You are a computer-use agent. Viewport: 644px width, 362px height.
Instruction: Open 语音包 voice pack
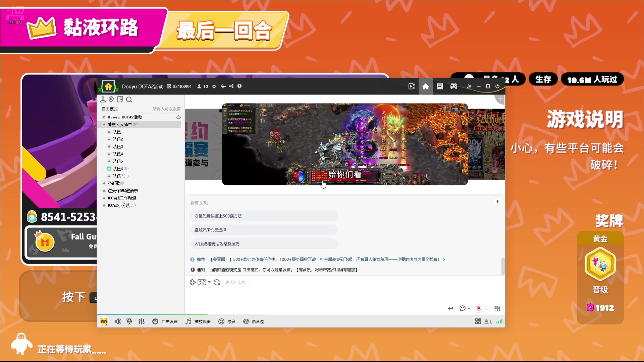(x=254, y=321)
